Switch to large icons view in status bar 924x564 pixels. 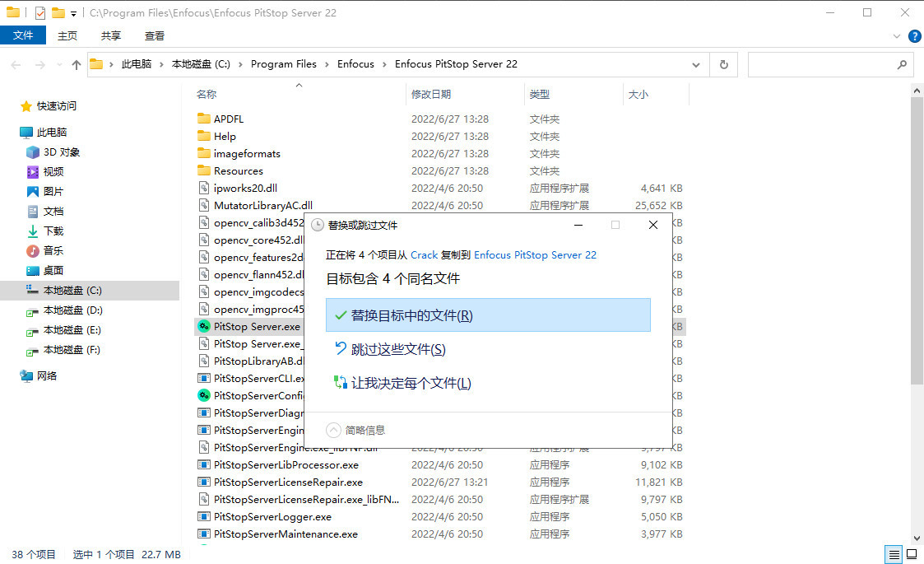click(x=912, y=555)
